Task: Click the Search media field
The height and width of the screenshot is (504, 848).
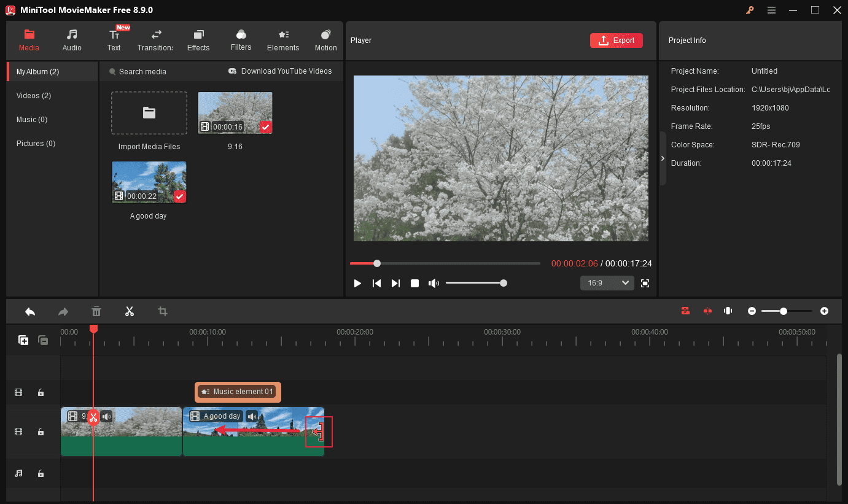Action: pyautogui.click(x=143, y=72)
